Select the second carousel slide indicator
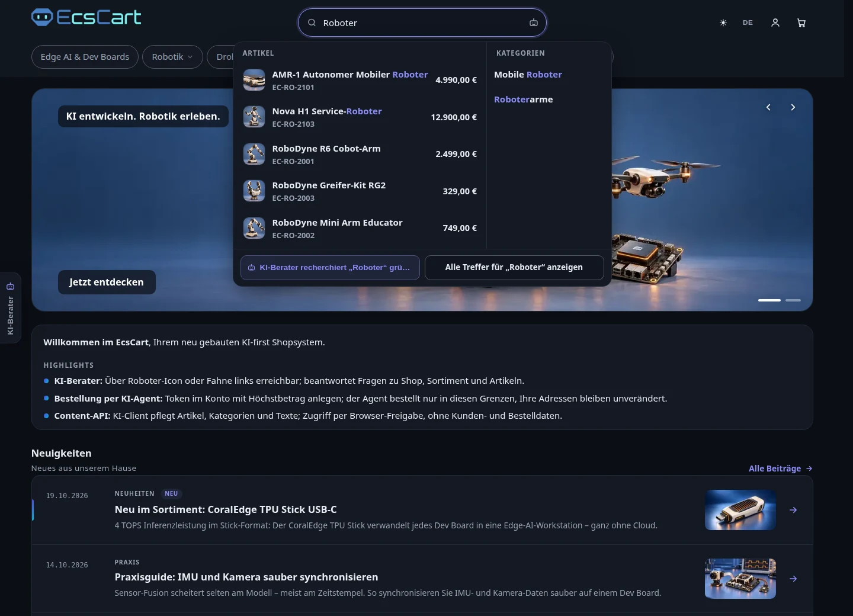 [793, 300]
